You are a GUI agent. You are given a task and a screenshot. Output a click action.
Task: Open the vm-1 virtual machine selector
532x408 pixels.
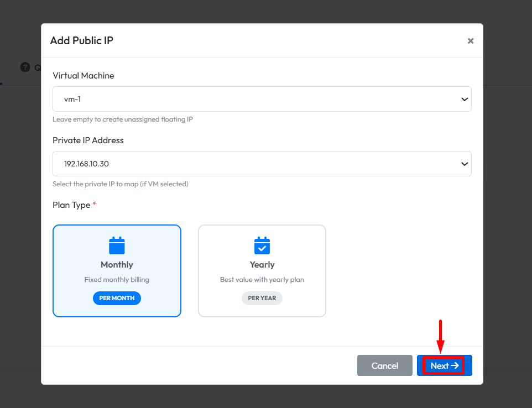(254, 99)
